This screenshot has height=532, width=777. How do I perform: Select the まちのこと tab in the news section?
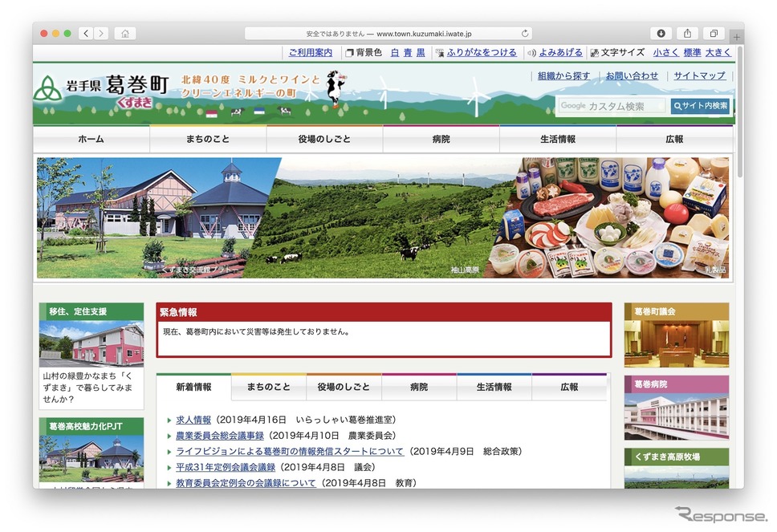pyautogui.click(x=269, y=387)
